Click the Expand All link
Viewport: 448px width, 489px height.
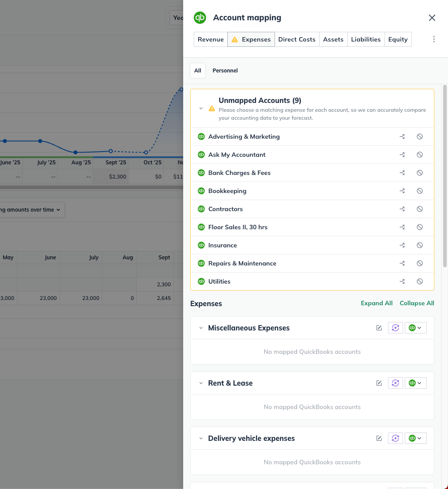click(376, 303)
